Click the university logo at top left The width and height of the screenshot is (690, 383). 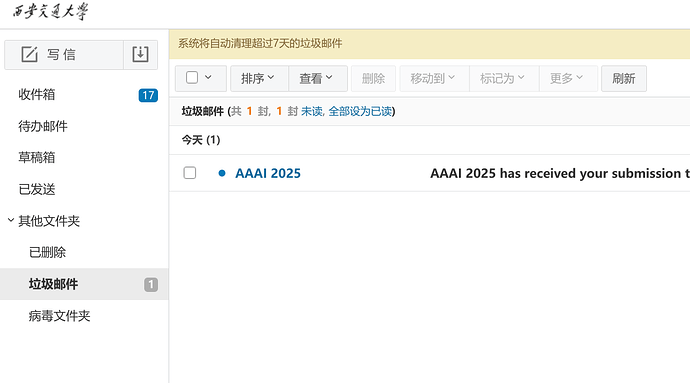tap(50, 11)
